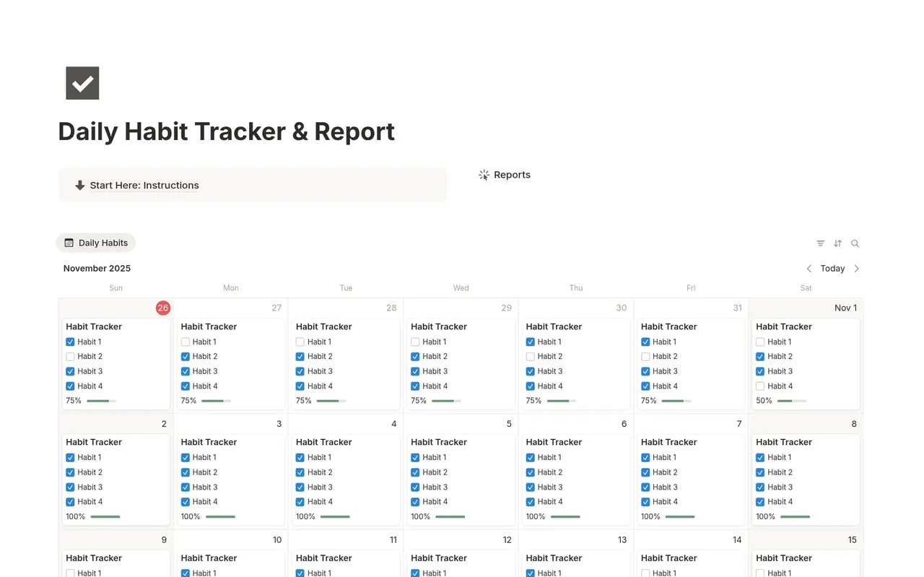Go to the next month with the right chevron

(857, 269)
